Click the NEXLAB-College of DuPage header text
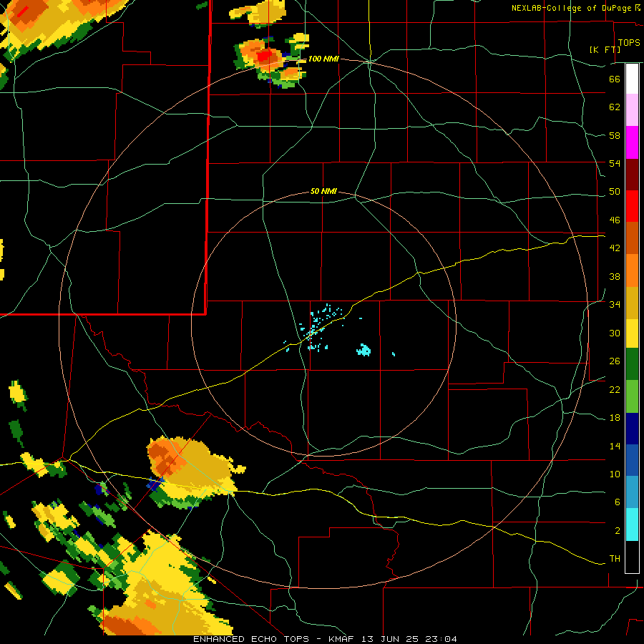Image resolution: width=644 pixels, height=644 pixels. pyautogui.click(x=575, y=8)
